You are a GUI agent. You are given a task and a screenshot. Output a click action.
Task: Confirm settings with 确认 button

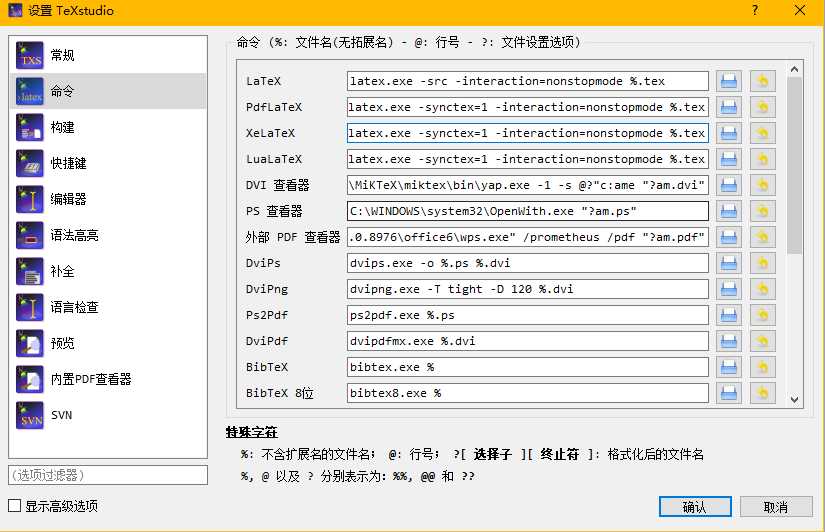695,507
